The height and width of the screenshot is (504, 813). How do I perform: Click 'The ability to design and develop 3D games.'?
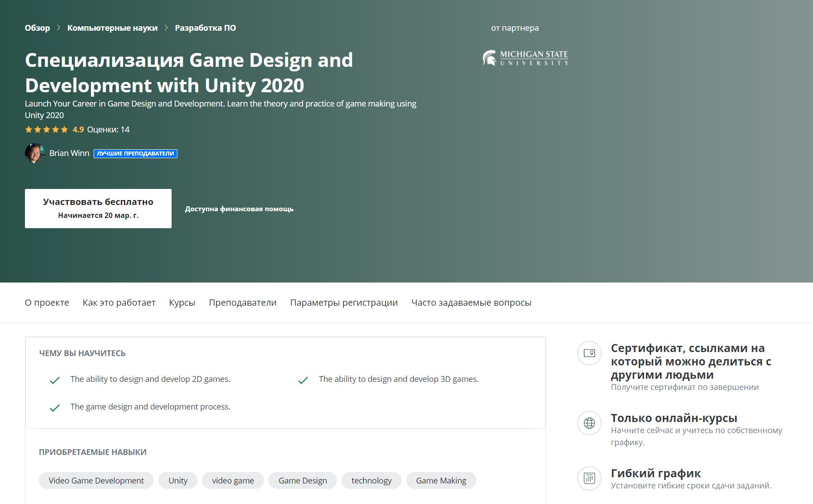pos(398,379)
